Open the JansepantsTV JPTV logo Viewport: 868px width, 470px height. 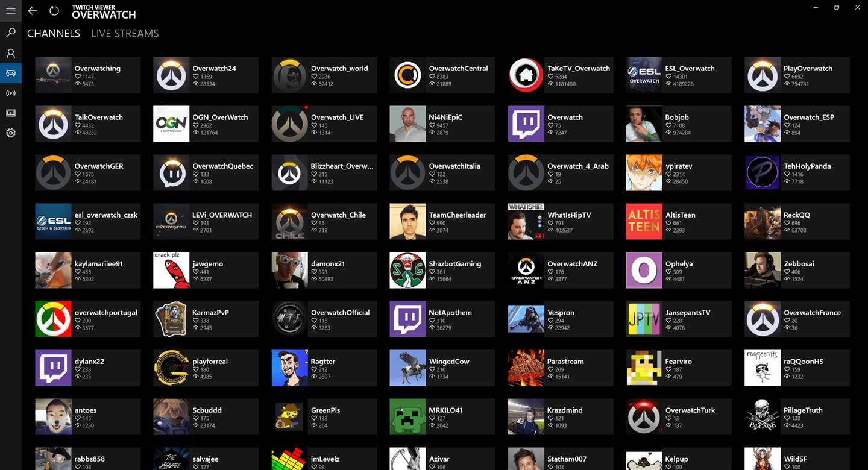coord(644,319)
